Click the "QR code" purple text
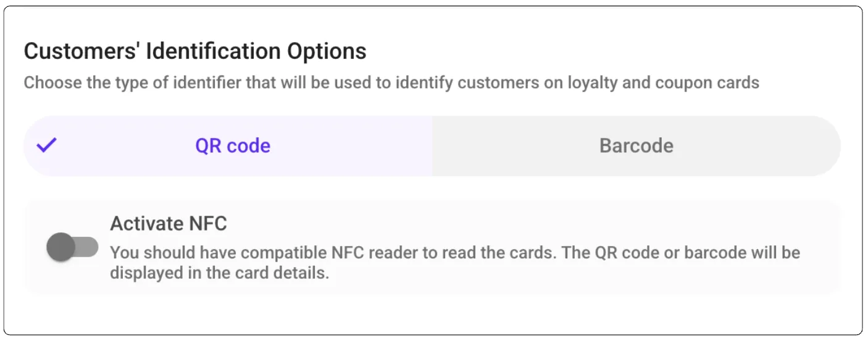Viewport: 868px width, 340px height. tap(233, 146)
